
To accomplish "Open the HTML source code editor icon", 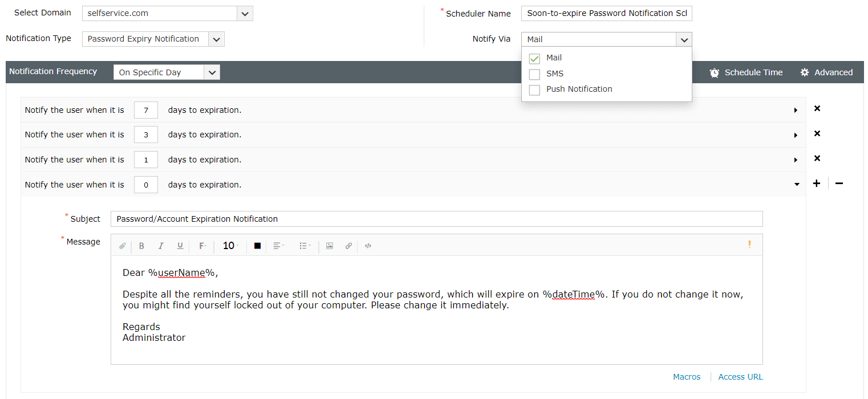I will click(368, 246).
